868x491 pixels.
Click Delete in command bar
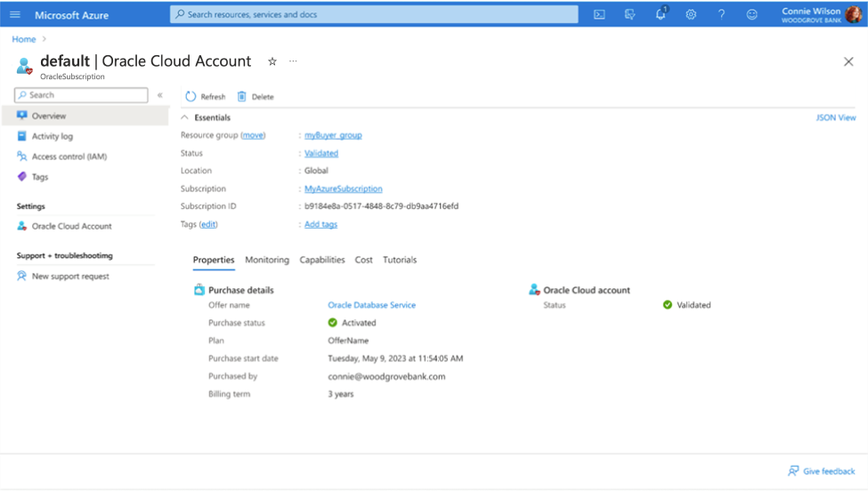256,97
